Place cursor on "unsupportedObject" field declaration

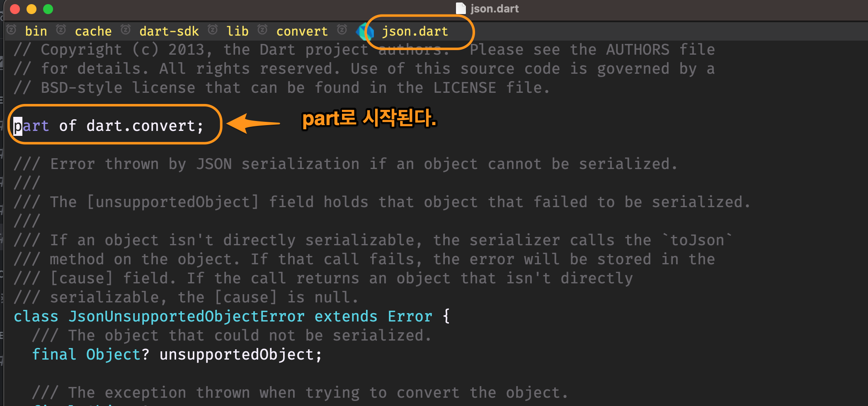(240, 354)
